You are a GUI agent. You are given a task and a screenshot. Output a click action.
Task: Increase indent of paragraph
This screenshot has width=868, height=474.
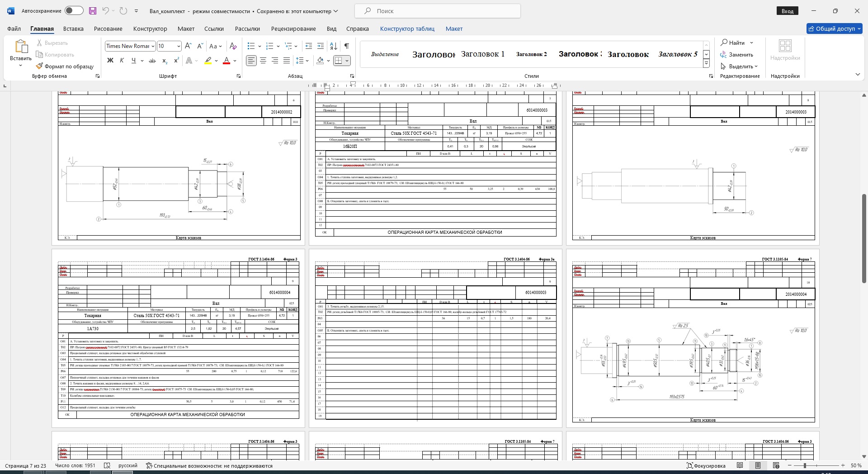[x=321, y=46]
